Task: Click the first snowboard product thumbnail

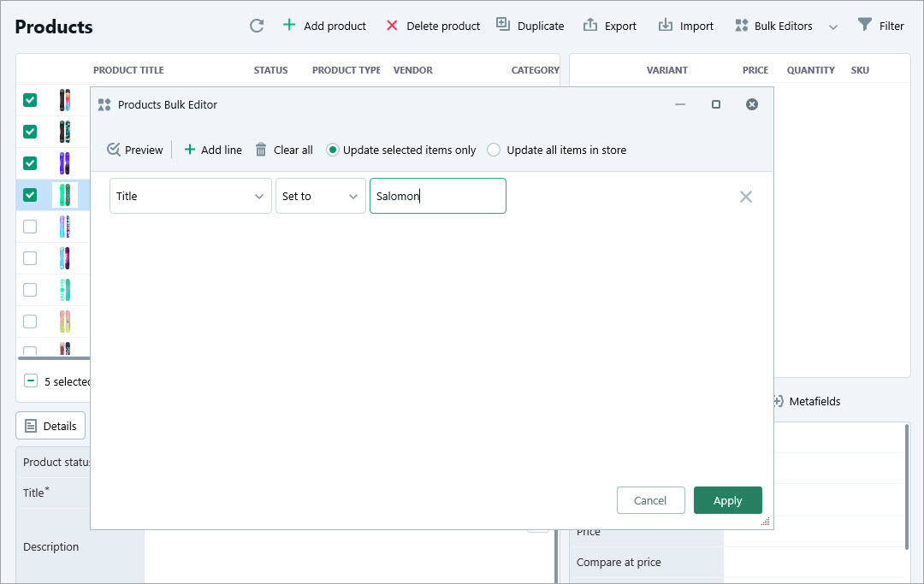Action: pos(65,100)
